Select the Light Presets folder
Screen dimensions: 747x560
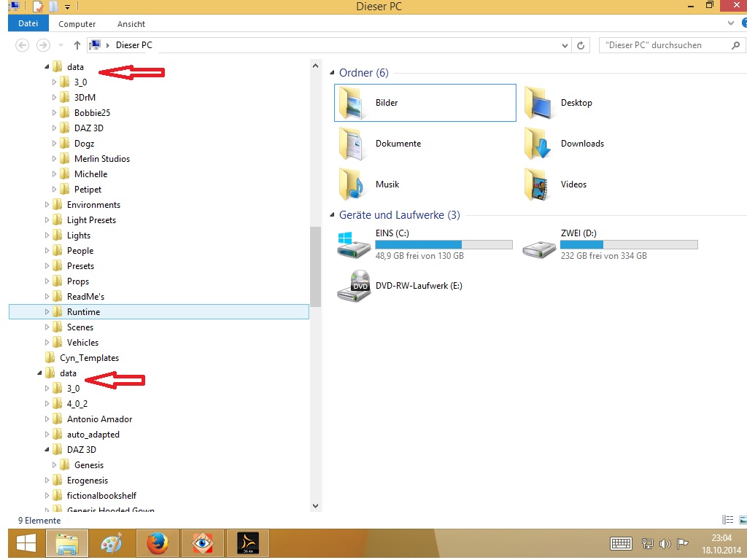point(91,220)
